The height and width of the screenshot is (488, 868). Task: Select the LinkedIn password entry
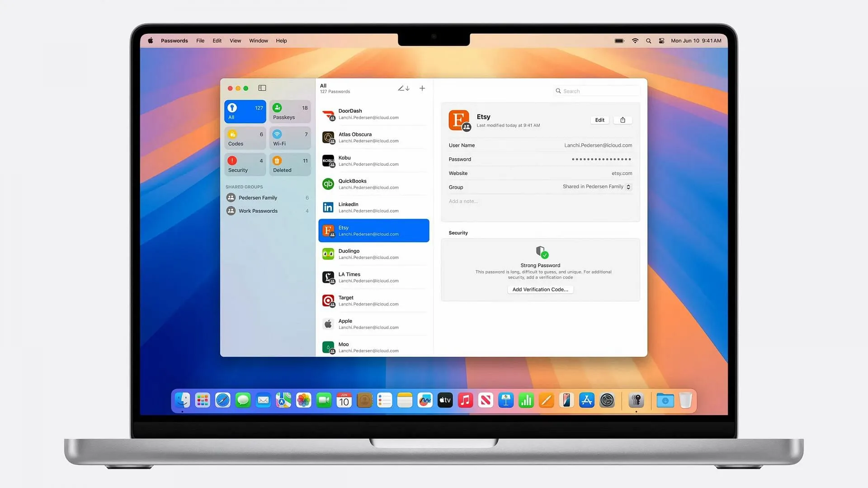point(374,207)
